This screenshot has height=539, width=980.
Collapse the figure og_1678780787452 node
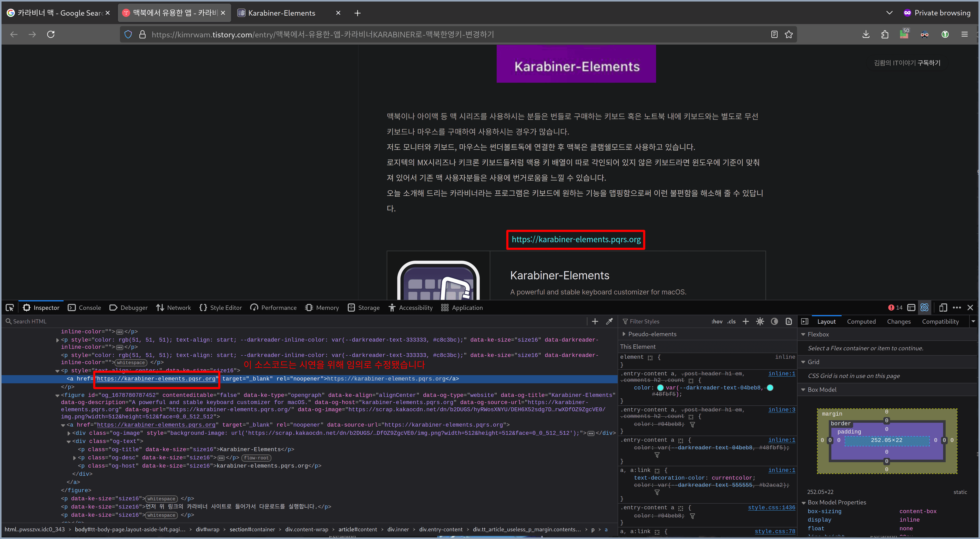tap(57, 395)
